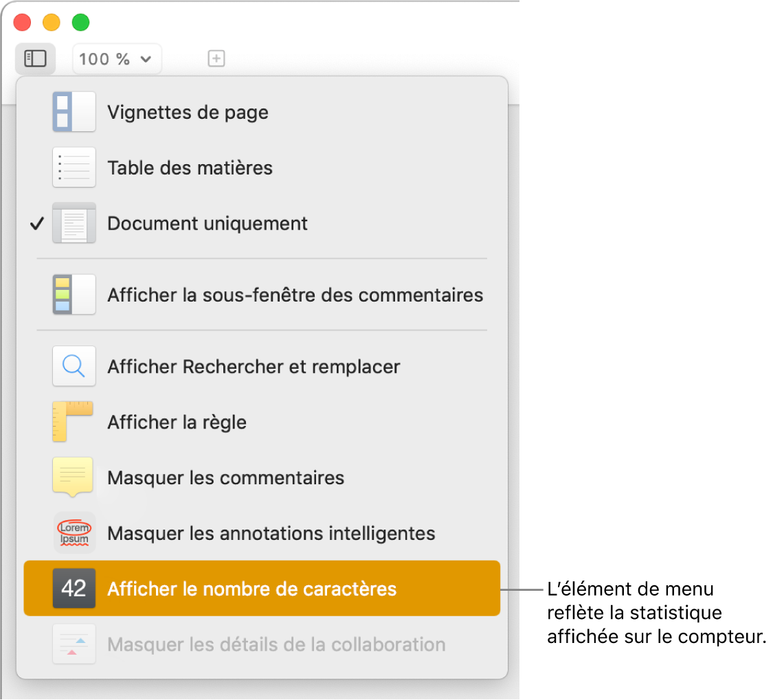Select Masquer les commentaires
Screen dimensions: 773x700
click(x=262, y=477)
